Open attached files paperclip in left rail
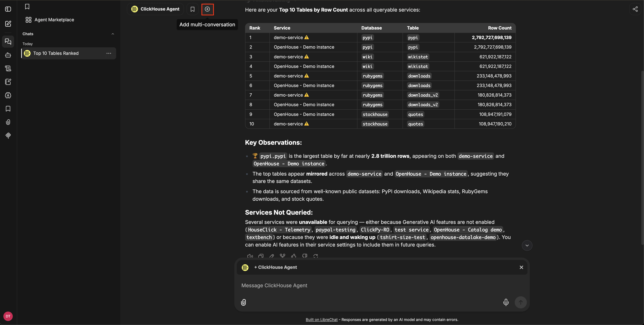Screen dimensions: 644x325 pos(8,122)
